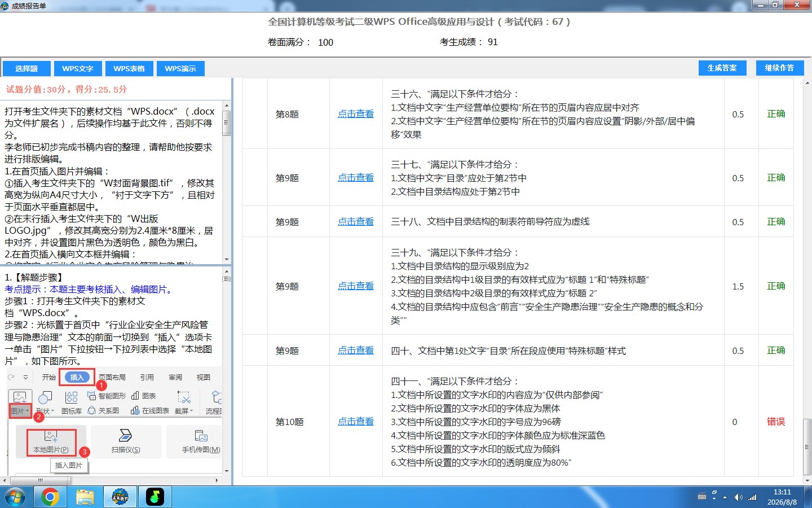Viewport: 812px width, 508px height.
Task: Click the Show Desktop strip on the taskbar
Action: [x=808, y=497]
